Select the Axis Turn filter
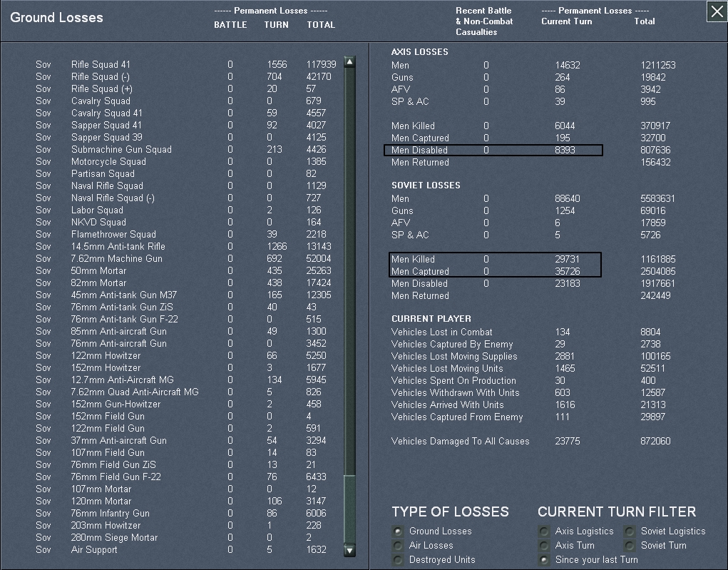Viewport: 728px width, 570px height. pyautogui.click(x=543, y=545)
